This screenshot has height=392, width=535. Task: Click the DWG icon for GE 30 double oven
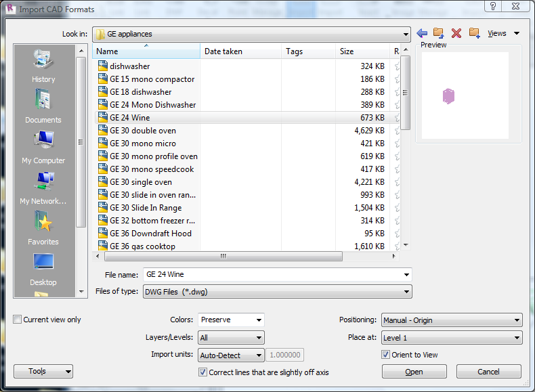(x=103, y=130)
